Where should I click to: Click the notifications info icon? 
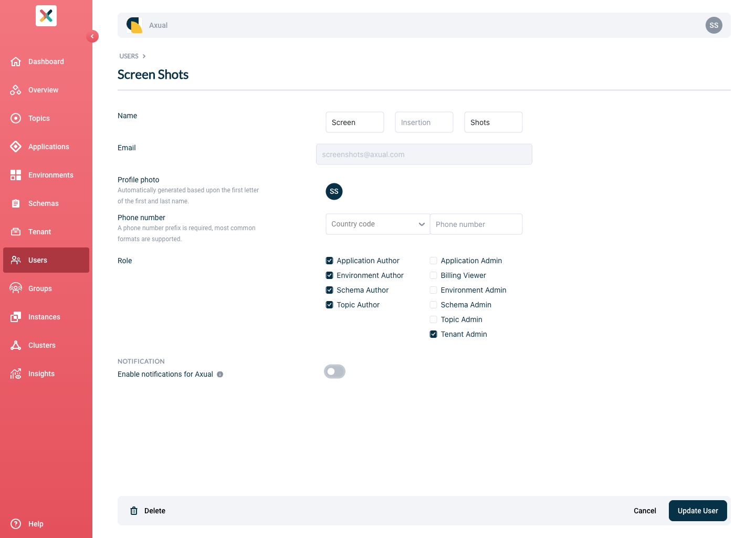pos(220,375)
